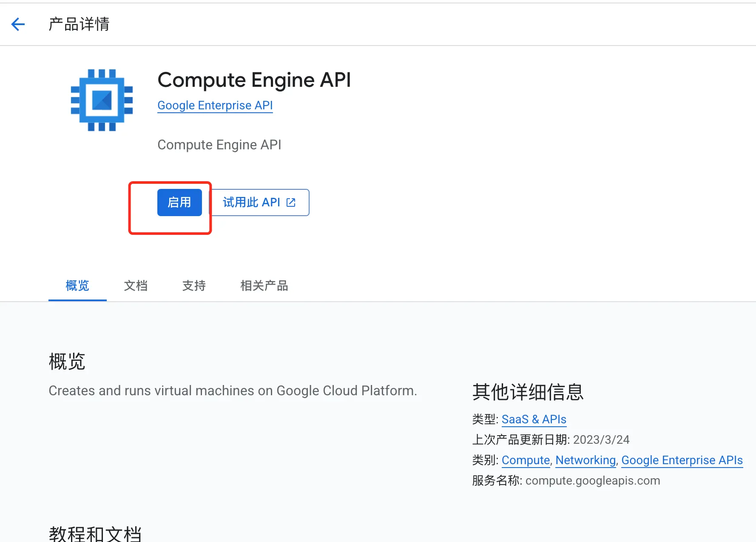This screenshot has width=756, height=542.
Task: Click the external-link icon next to 试用此 API
Action: click(x=291, y=202)
